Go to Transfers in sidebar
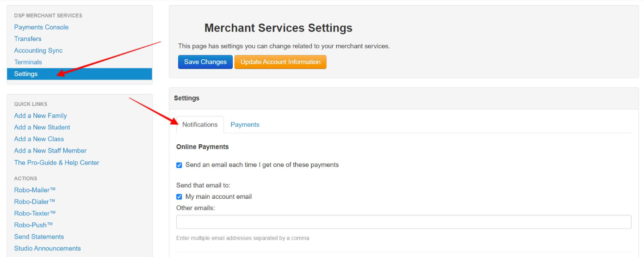The height and width of the screenshot is (257, 644). 28,39
